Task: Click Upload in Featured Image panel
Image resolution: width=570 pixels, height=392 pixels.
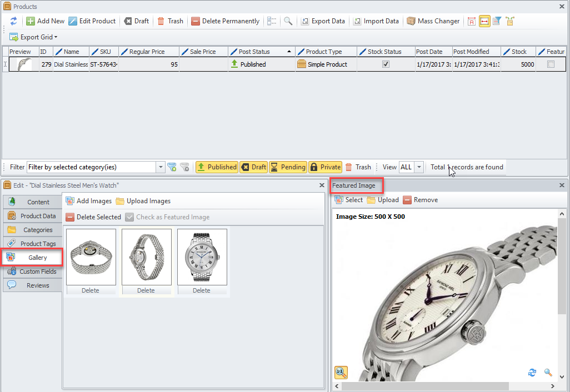Action: [x=383, y=200]
